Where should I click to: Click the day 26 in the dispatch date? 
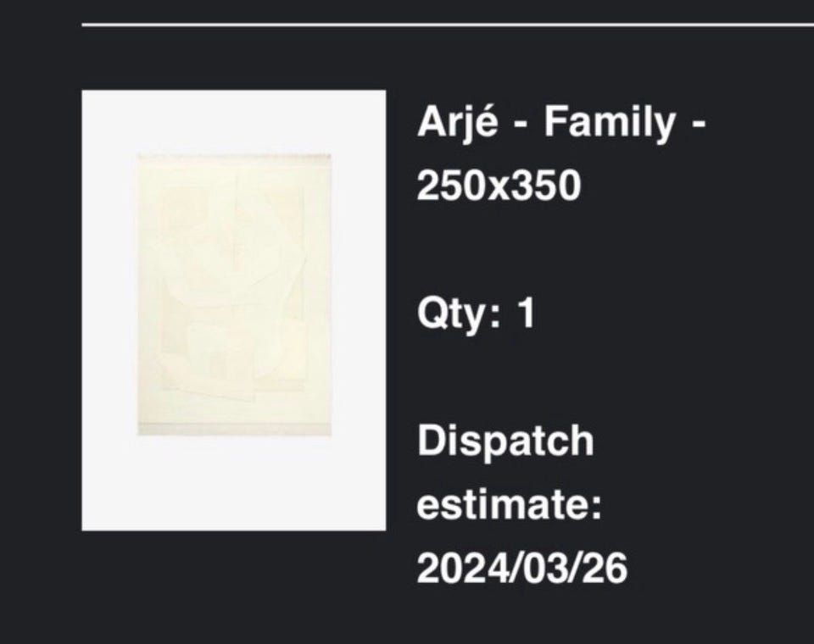[607, 569]
